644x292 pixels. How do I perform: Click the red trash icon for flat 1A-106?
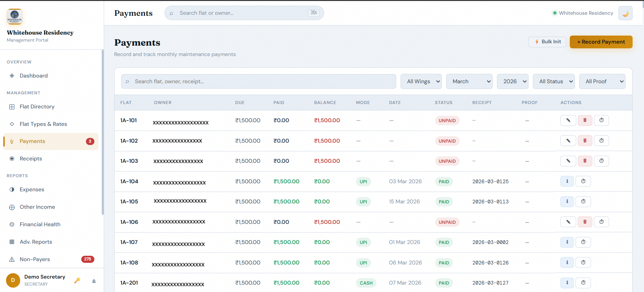pos(585,222)
